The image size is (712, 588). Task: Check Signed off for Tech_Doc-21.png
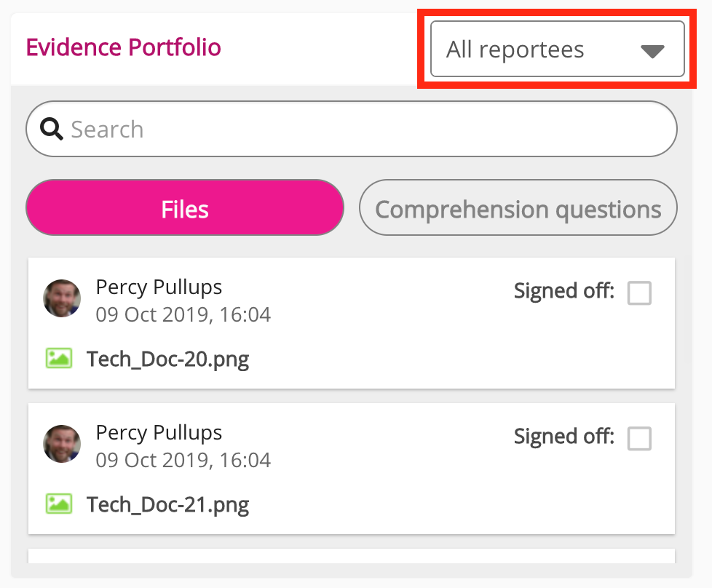[x=639, y=439]
